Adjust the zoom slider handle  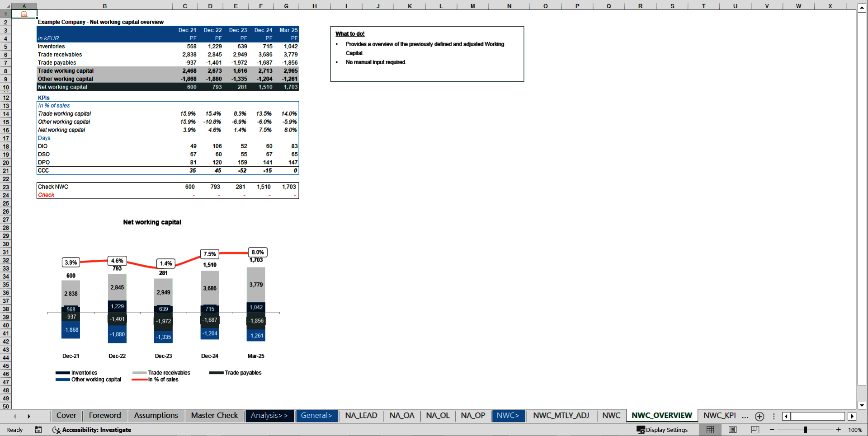point(806,430)
